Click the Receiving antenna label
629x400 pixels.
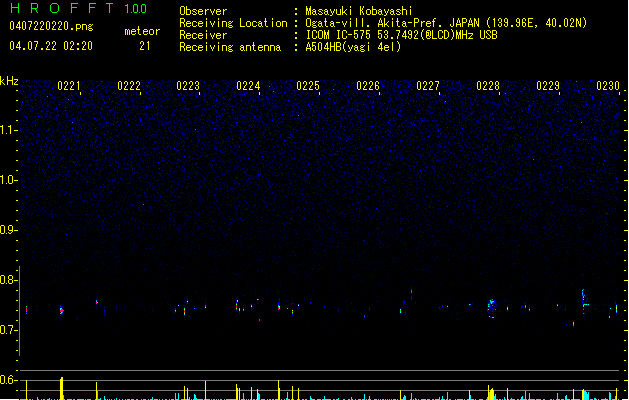click(230, 47)
